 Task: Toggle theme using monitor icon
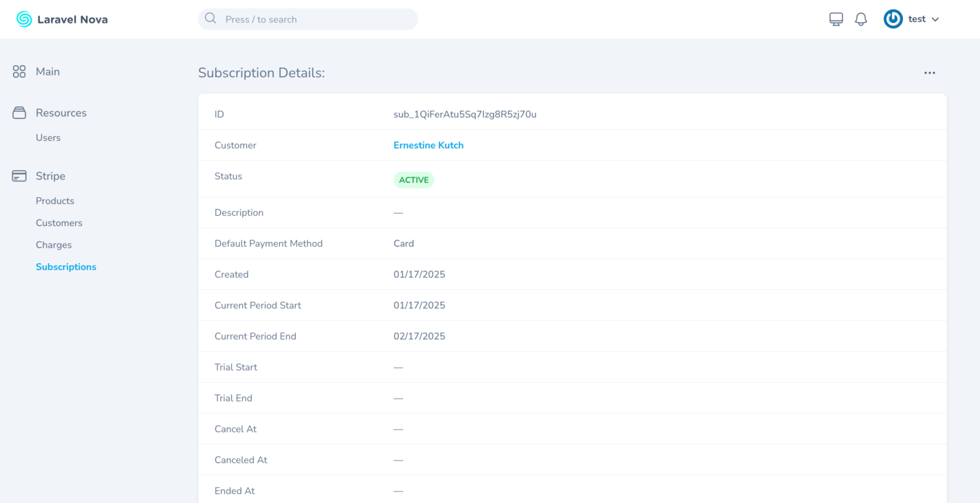point(836,19)
